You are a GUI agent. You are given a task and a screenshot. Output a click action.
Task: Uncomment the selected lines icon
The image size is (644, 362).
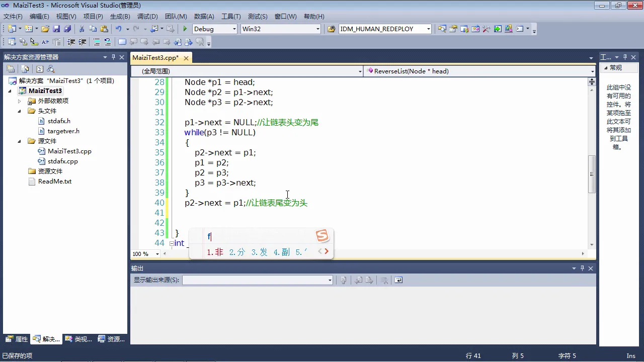pyautogui.click(x=108, y=42)
